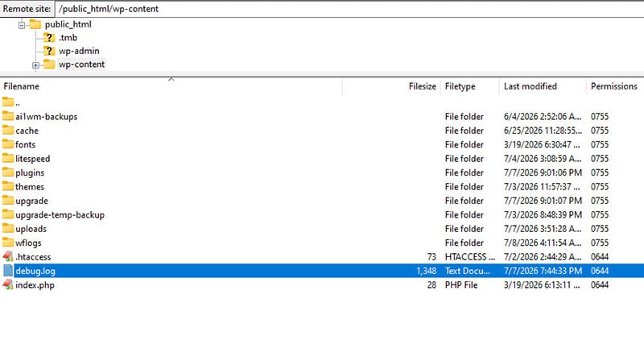Image resolution: width=644 pixels, height=353 pixels.
Task: Select the debug.log file name
Action: click(35, 271)
